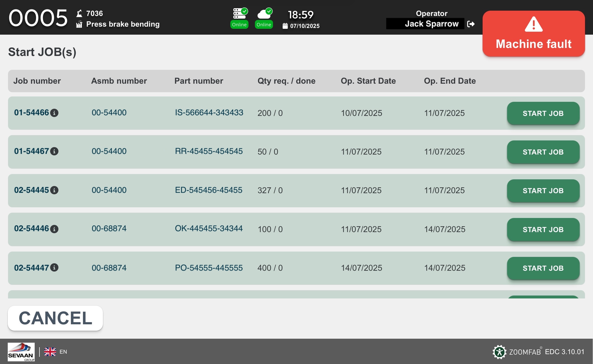This screenshot has width=593, height=364.
Task: Open info for job 01-54467
Action: tap(54, 151)
